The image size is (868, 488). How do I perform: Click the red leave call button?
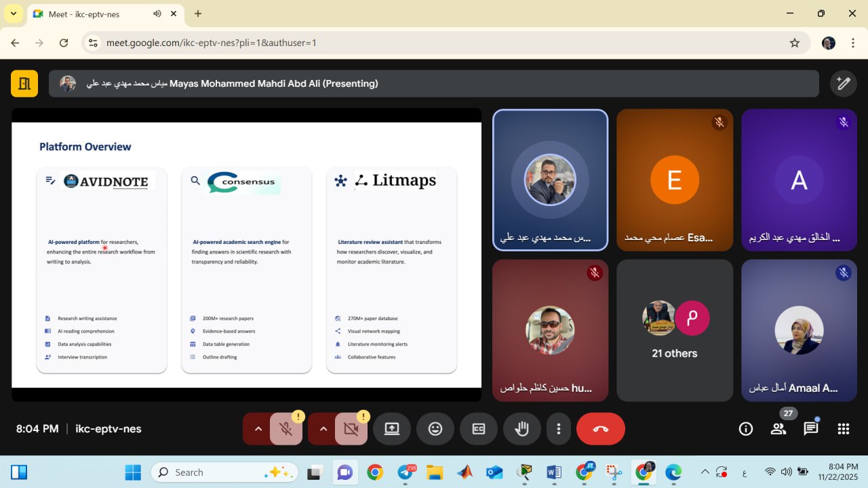[600, 428]
